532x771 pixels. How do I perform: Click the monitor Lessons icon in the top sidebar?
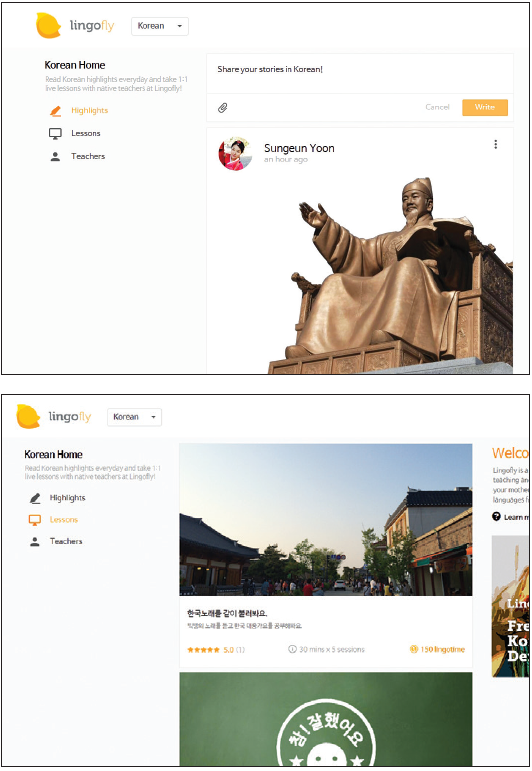tap(55, 133)
